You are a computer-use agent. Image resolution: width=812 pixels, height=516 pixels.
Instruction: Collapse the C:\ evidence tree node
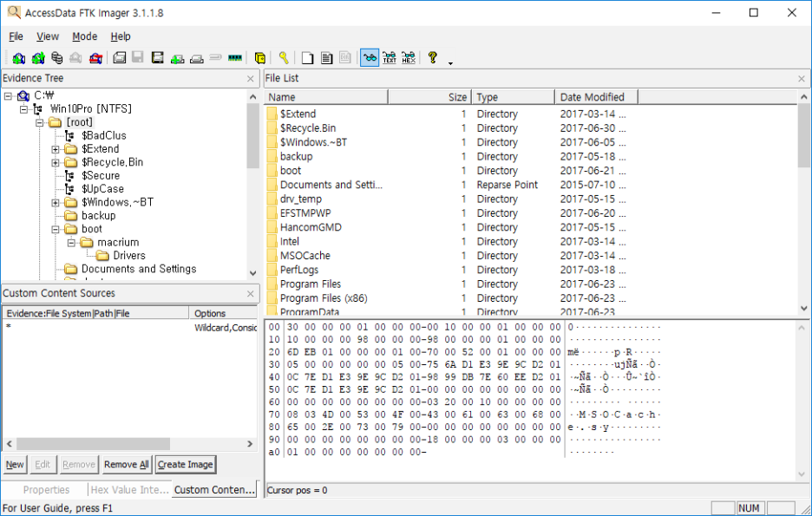coord(8,95)
